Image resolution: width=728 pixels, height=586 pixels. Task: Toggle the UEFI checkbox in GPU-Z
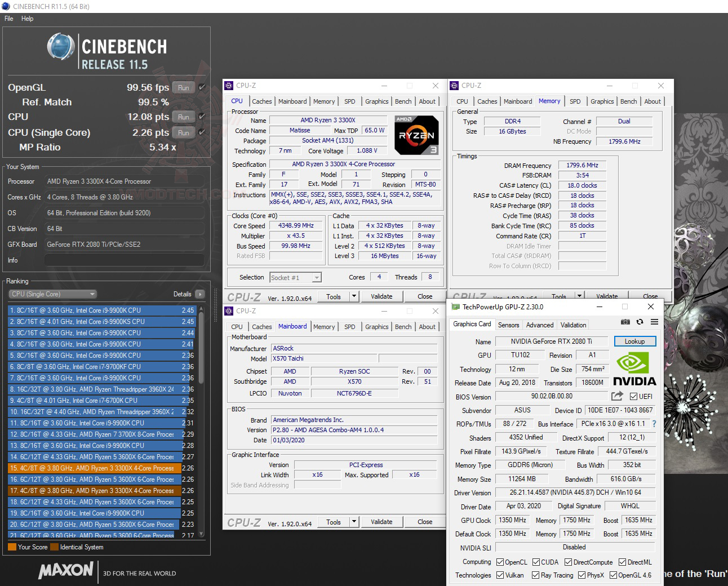point(633,396)
